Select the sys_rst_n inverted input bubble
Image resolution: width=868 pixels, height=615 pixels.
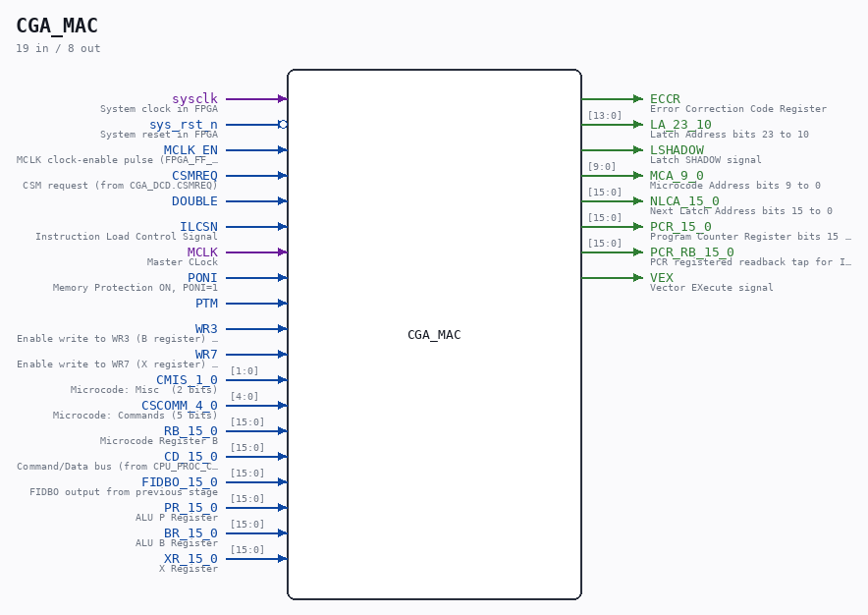[283, 125]
